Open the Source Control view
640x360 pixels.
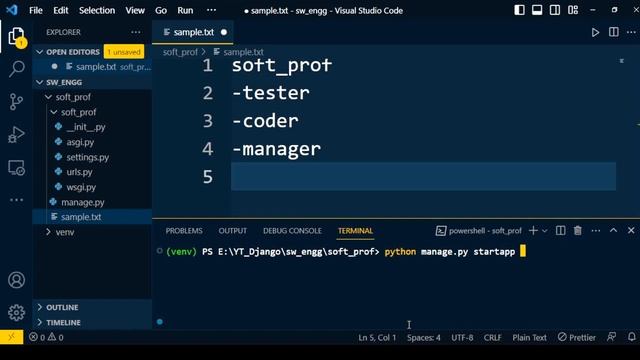click(16, 102)
